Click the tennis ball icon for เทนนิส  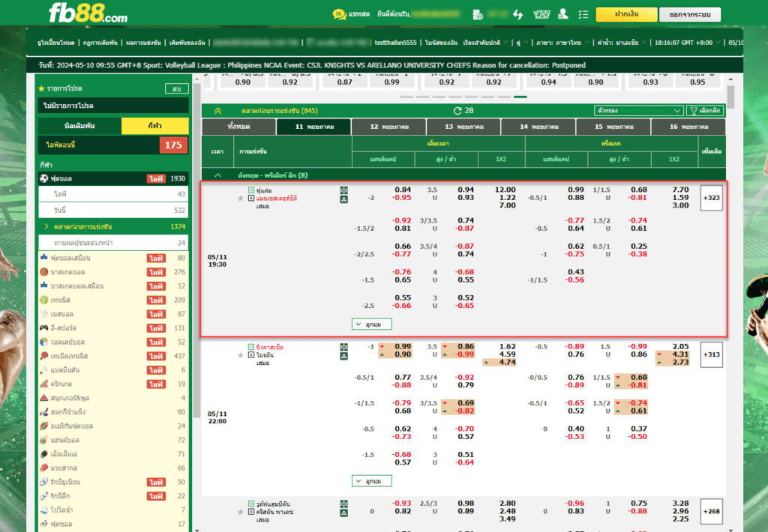click(x=44, y=300)
